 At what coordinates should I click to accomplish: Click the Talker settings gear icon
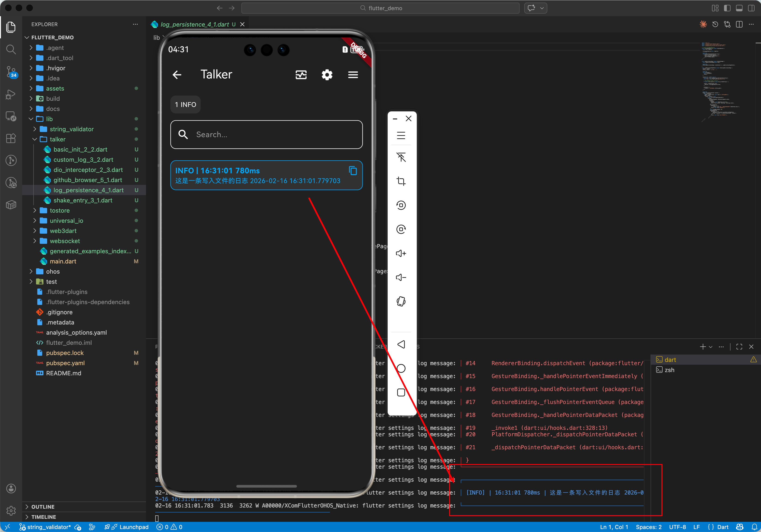pyautogui.click(x=327, y=75)
